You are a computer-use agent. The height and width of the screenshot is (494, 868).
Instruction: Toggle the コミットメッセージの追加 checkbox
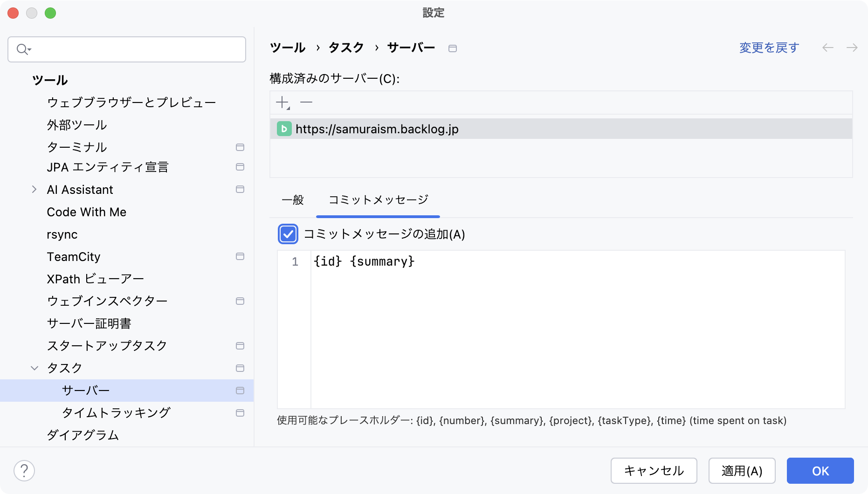[288, 234]
